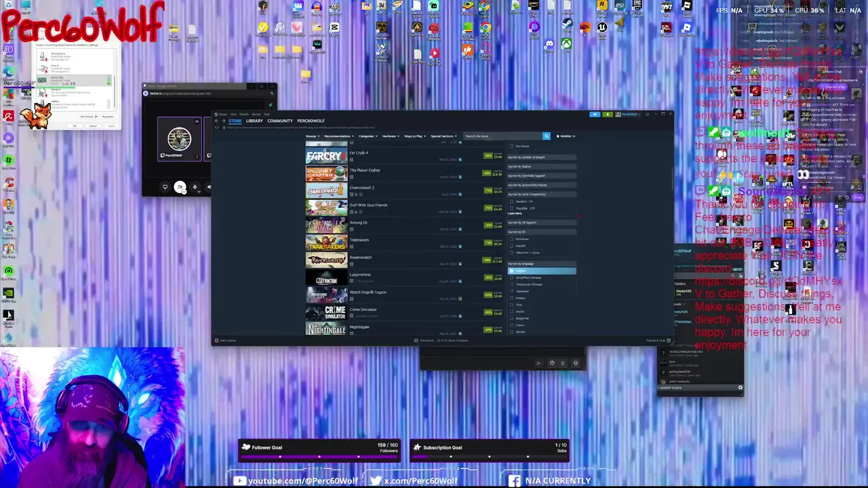868x488 pixels.
Task: Click Steam forward navigation arrow
Action: (x=223, y=121)
